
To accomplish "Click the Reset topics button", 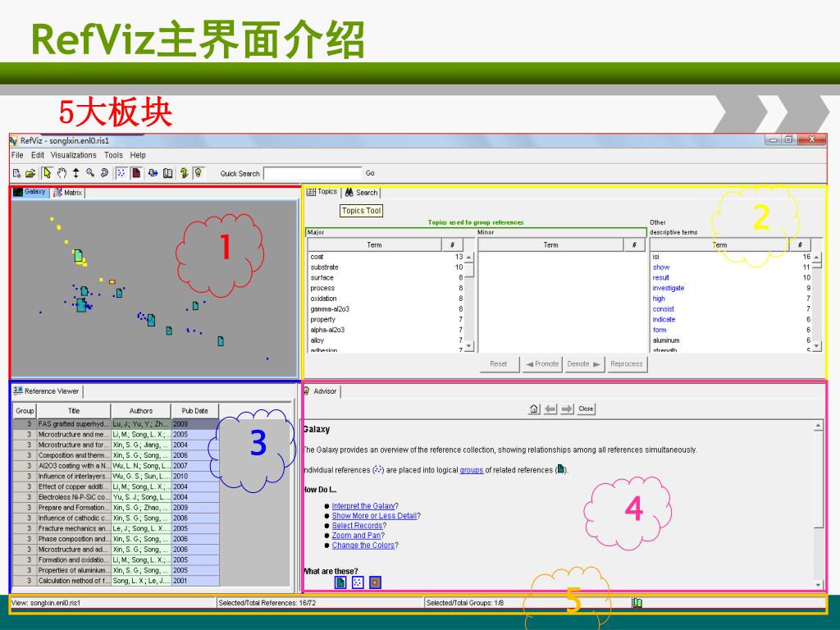I will (499, 363).
